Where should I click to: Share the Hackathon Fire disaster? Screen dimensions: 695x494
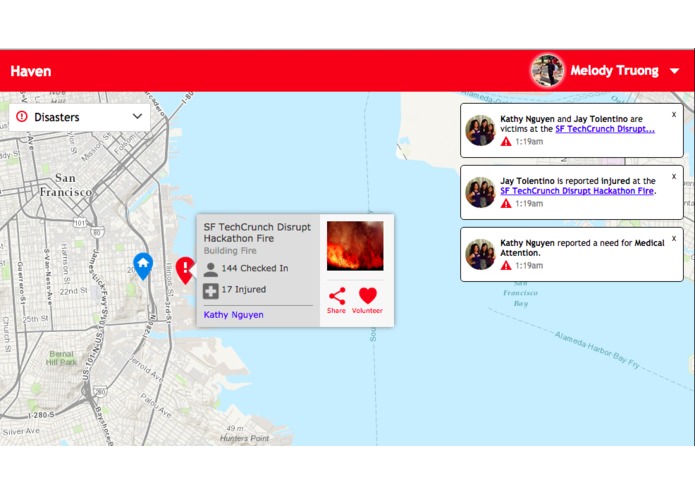(336, 301)
